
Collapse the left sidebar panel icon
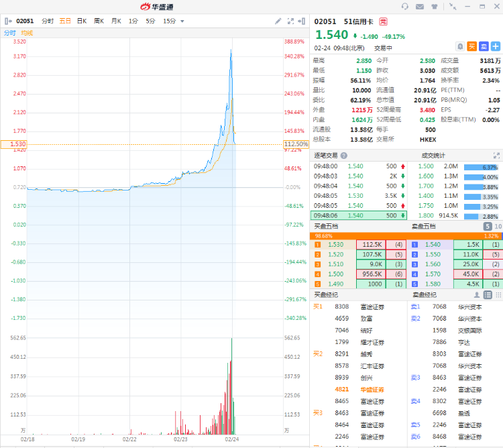pos(8,21)
